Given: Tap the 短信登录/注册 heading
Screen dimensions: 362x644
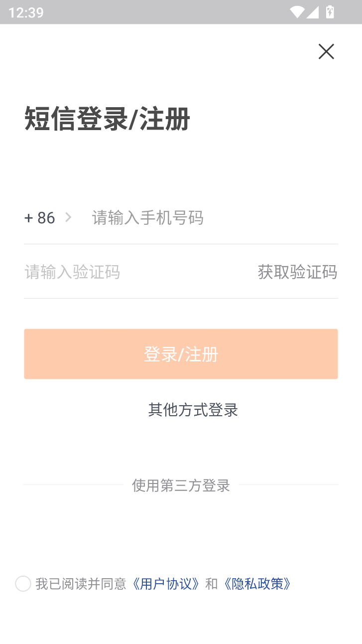Looking at the screenshot, I should pyautogui.click(x=107, y=119).
